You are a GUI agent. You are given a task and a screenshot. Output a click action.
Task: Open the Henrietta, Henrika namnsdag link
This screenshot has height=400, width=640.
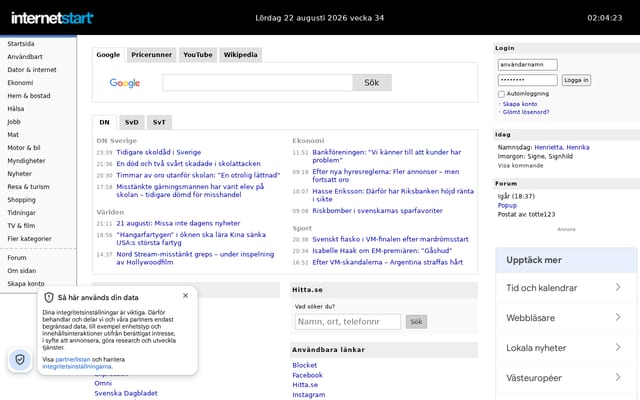coord(562,147)
